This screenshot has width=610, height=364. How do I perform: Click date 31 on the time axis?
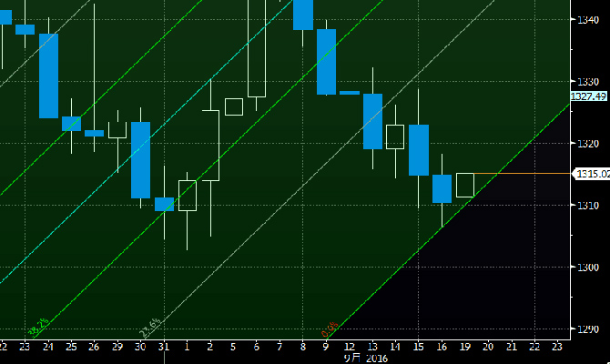pos(164,346)
